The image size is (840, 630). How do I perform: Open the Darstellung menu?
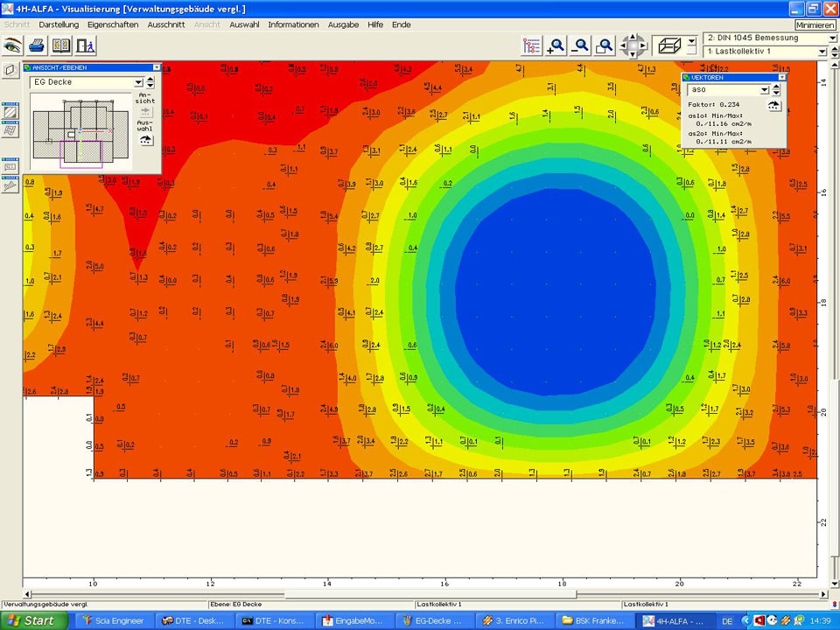pos(59,24)
